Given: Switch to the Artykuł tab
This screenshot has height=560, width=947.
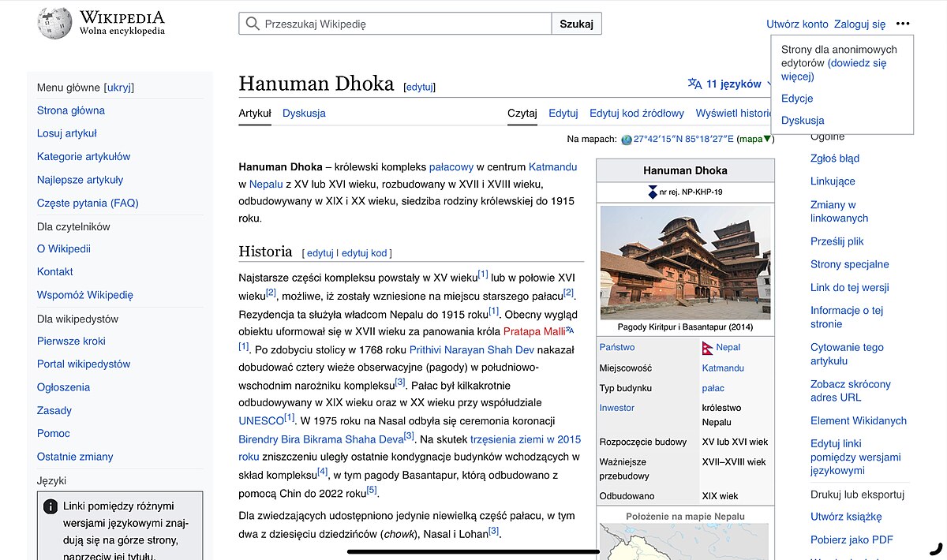Looking at the screenshot, I should [x=255, y=113].
